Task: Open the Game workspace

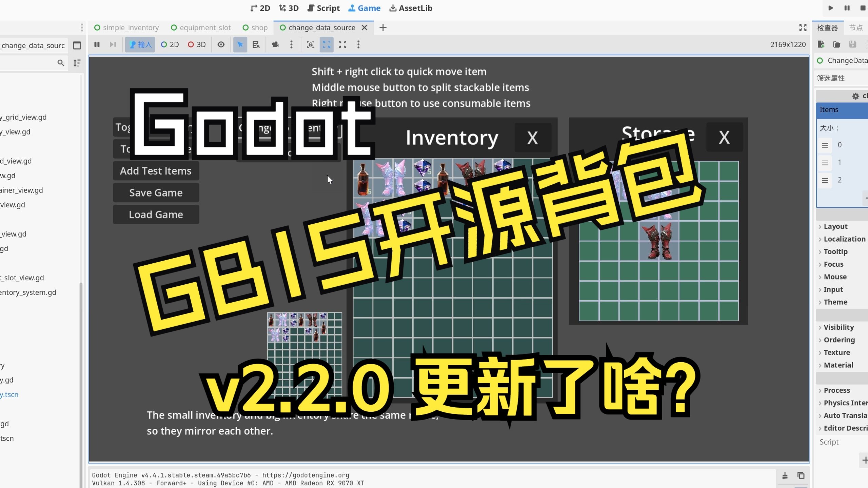Action: point(364,8)
